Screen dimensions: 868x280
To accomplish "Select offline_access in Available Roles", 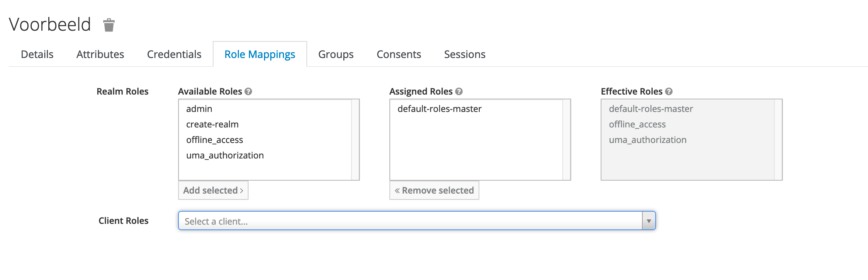I will click(215, 140).
